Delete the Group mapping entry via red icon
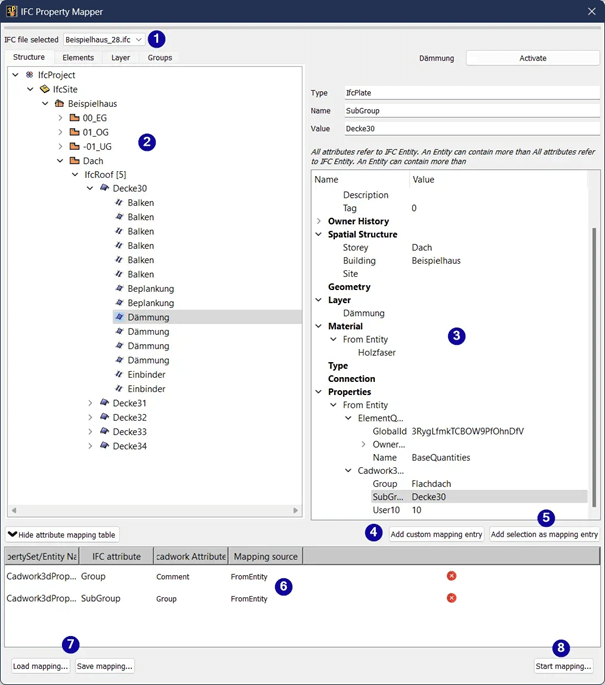The height and width of the screenshot is (685, 605). [451, 576]
